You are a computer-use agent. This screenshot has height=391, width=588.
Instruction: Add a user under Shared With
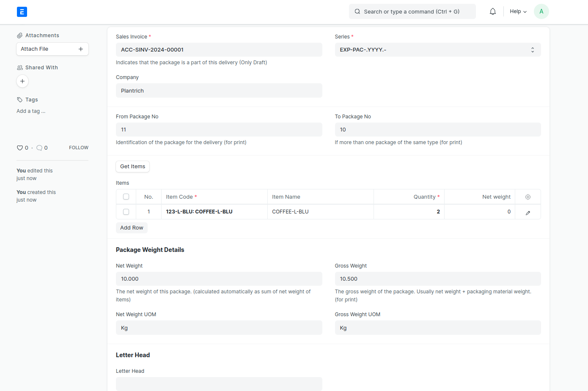point(22,81)
